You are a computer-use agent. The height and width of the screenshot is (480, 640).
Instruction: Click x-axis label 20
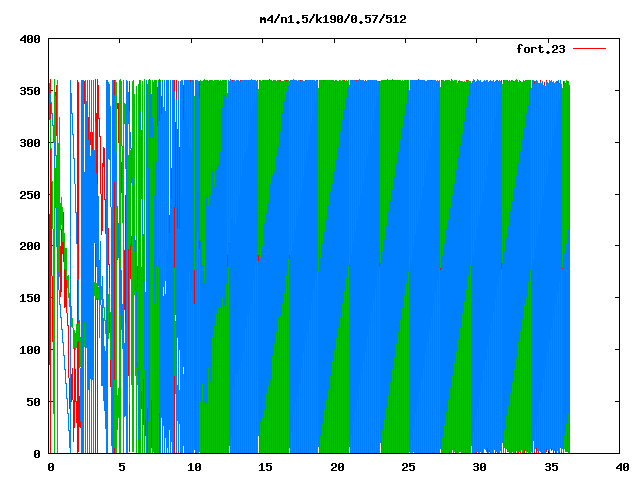pyautogui.click(x=337, y=467)
